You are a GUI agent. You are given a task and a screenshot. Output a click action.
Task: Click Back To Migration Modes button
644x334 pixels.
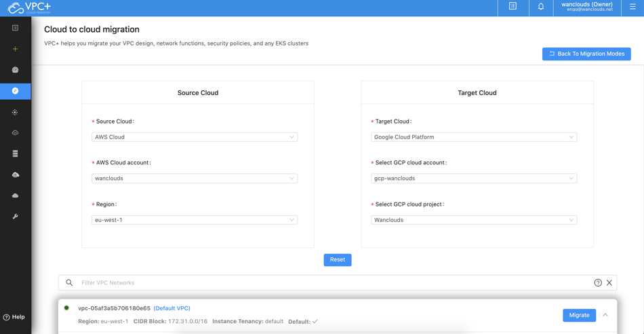pyautogui.click(x=586, y=54)
